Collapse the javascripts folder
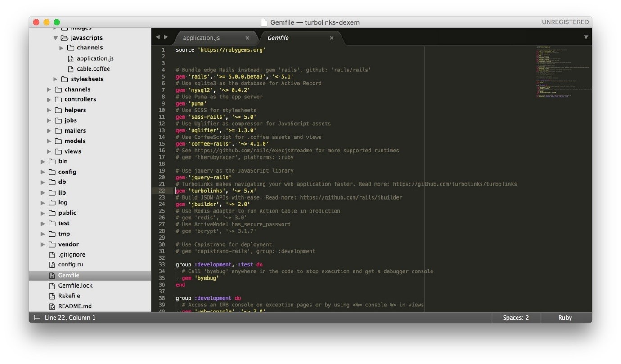The height and width of the screenshot is (364, 621). pyautogui.click(x=56, y=38)
